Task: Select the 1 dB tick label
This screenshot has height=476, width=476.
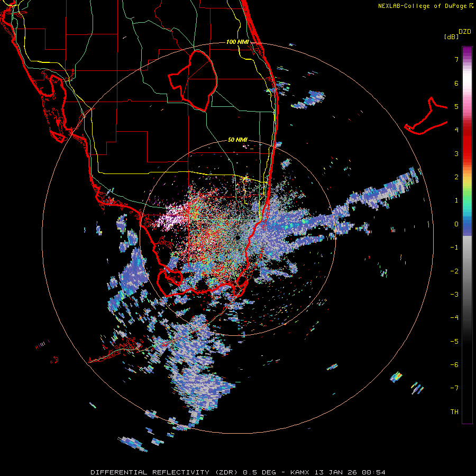Action: [x=456, y=200]
